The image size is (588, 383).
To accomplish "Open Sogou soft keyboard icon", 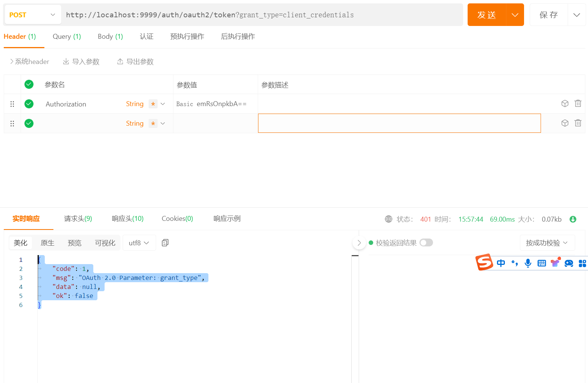I will point(541,263).
